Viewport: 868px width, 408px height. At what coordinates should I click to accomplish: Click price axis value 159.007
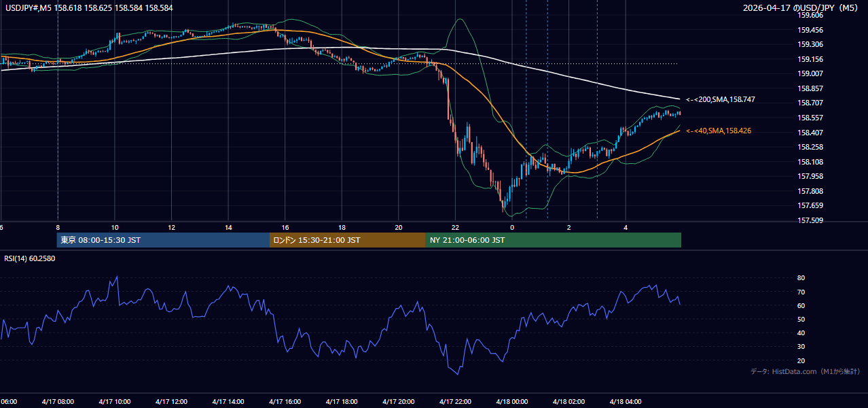click(810, 73)
